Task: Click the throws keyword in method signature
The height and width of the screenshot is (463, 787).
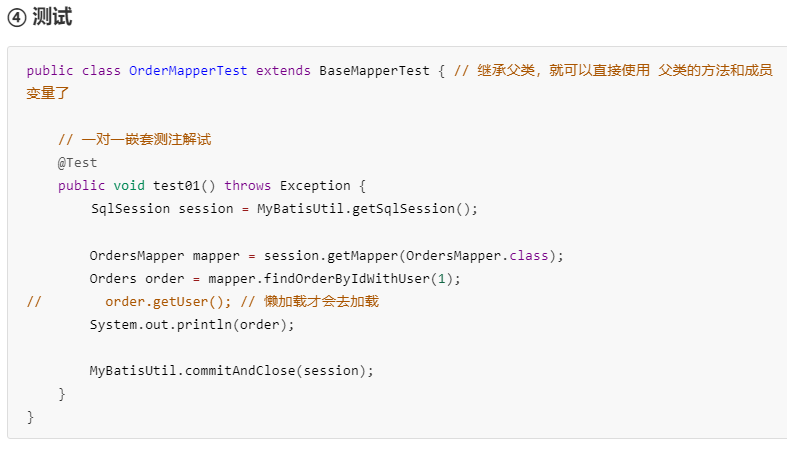Action: click(x=247, y=186)
